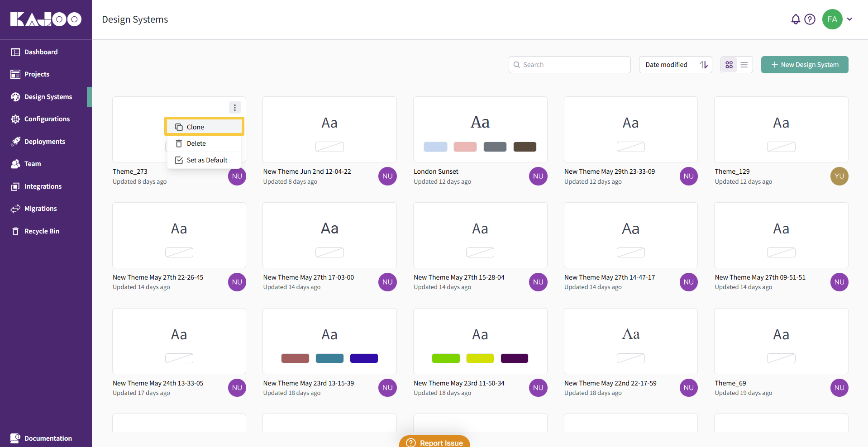Click the Projects sidebar icon

(x=15, y=74)
